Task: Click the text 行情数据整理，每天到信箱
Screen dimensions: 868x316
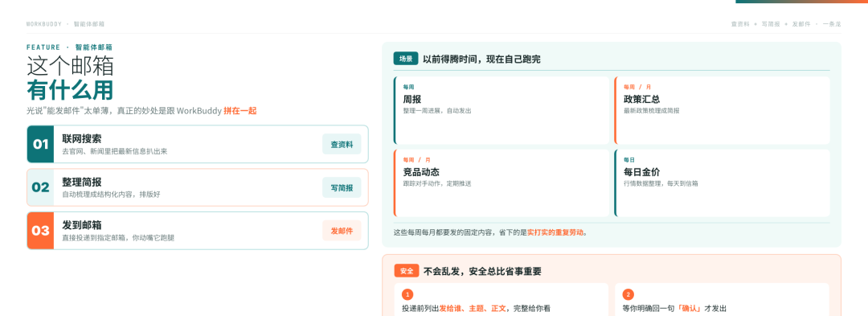Action: click(661, 183)
